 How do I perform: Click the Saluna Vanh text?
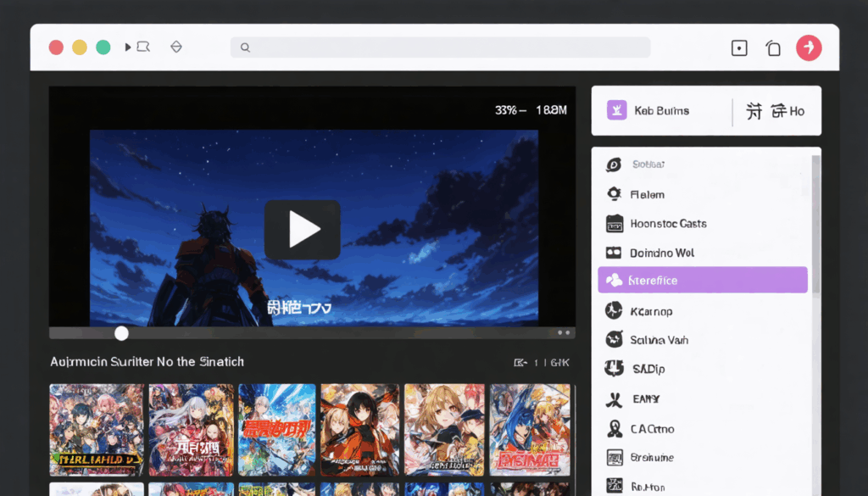[x=659, y=340]
